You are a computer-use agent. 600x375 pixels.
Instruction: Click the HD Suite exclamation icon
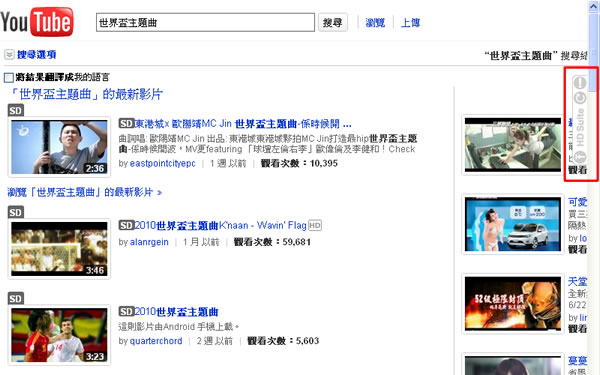(x=580, y=83)
